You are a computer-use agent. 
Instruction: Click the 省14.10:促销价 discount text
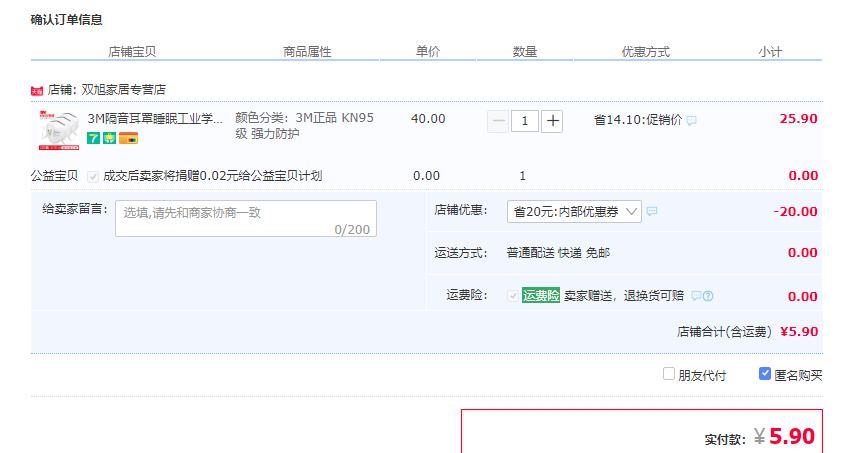(638, 120)
